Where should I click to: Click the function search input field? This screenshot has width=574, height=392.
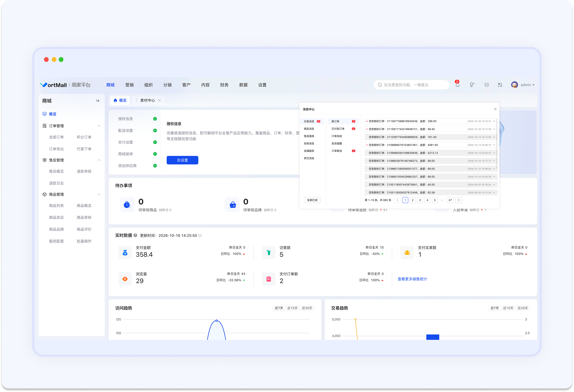411,85
